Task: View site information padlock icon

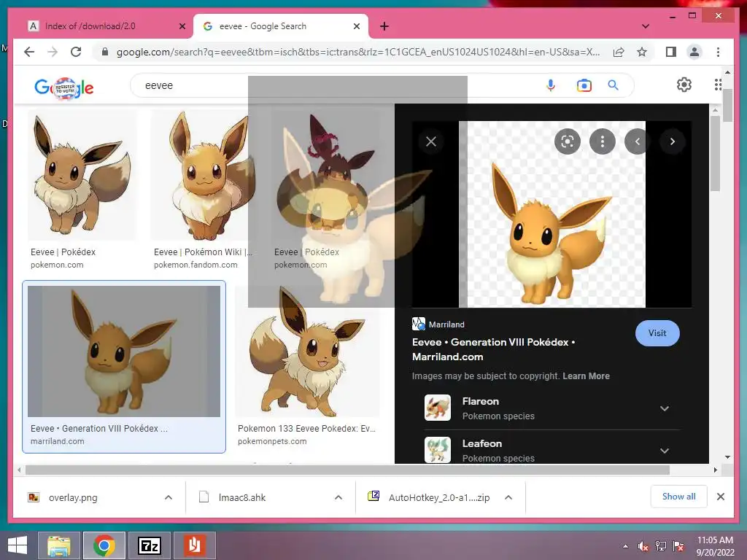Action: click(x=105, y=52)
